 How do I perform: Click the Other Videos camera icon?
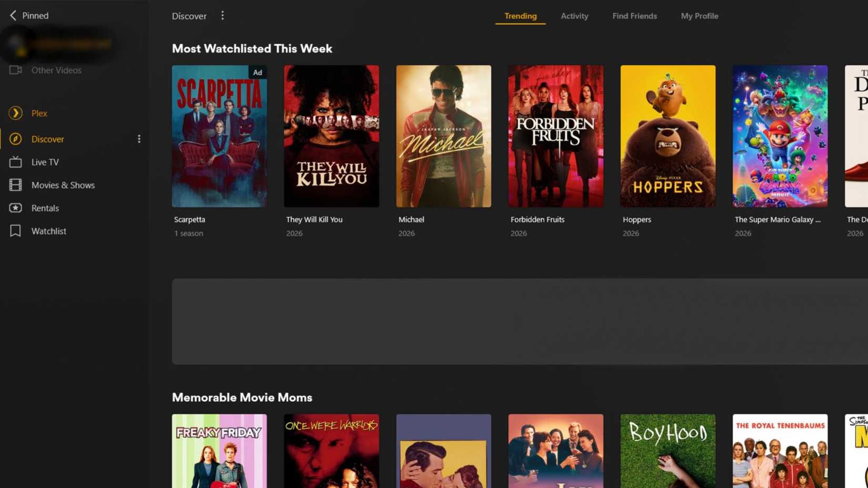coord(15,70)
